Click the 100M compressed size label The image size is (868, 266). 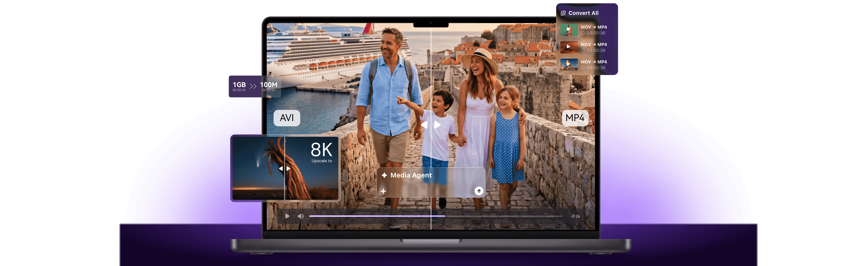coord(269,85)
